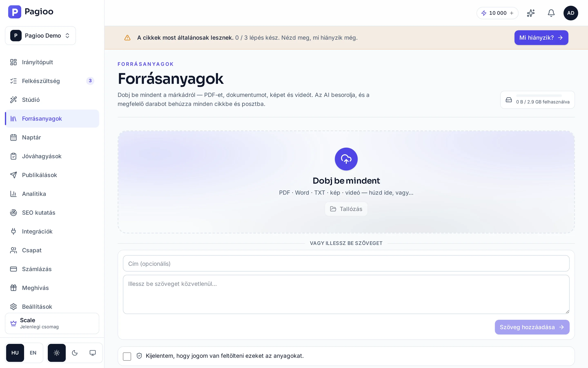Click the storage usage progress bar
Viewport: 588px width, 368px height.
[x=539, y=96]
